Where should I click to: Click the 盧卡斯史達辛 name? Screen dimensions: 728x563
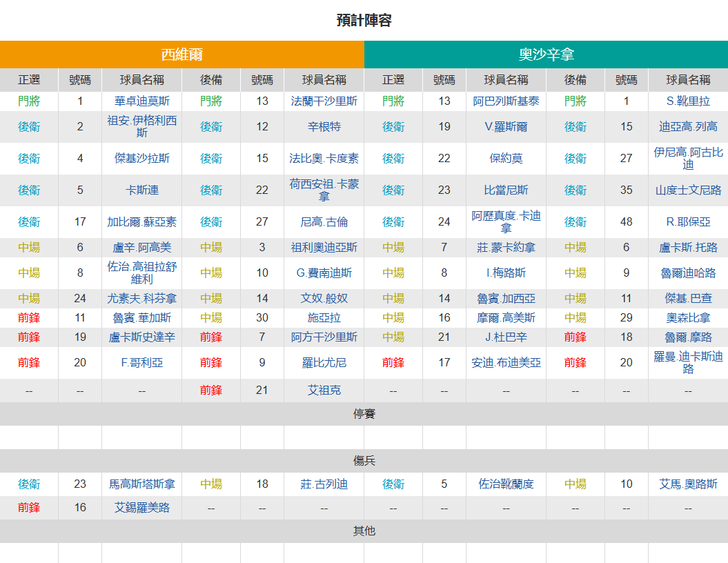(141, 337)
